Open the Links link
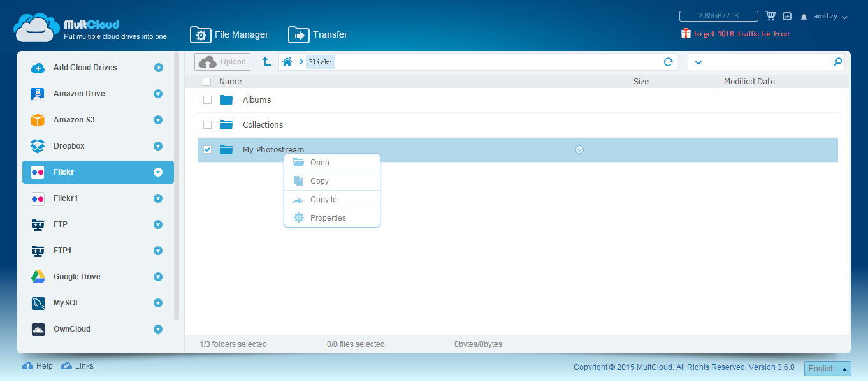The image size is (868, 382). click(84, 366)
